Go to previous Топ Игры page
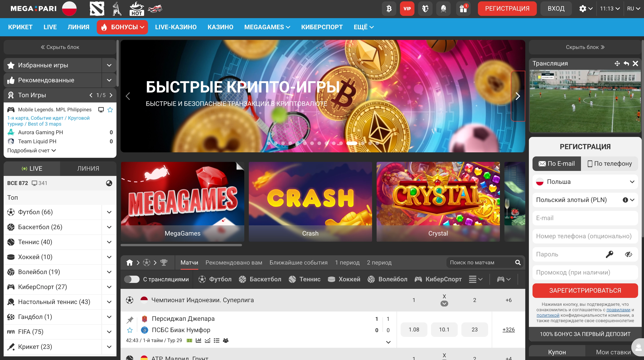This screenshot has width=644, height=360. coord(91,95)
